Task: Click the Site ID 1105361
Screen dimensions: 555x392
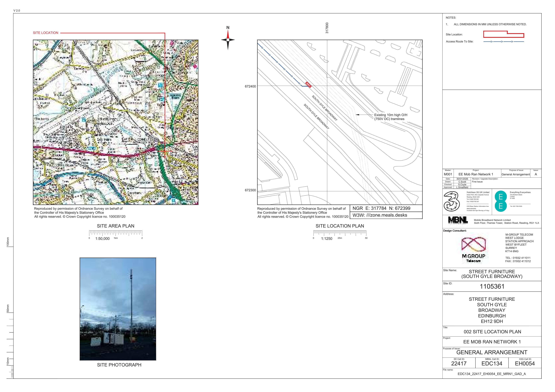Action: point(492,287)
